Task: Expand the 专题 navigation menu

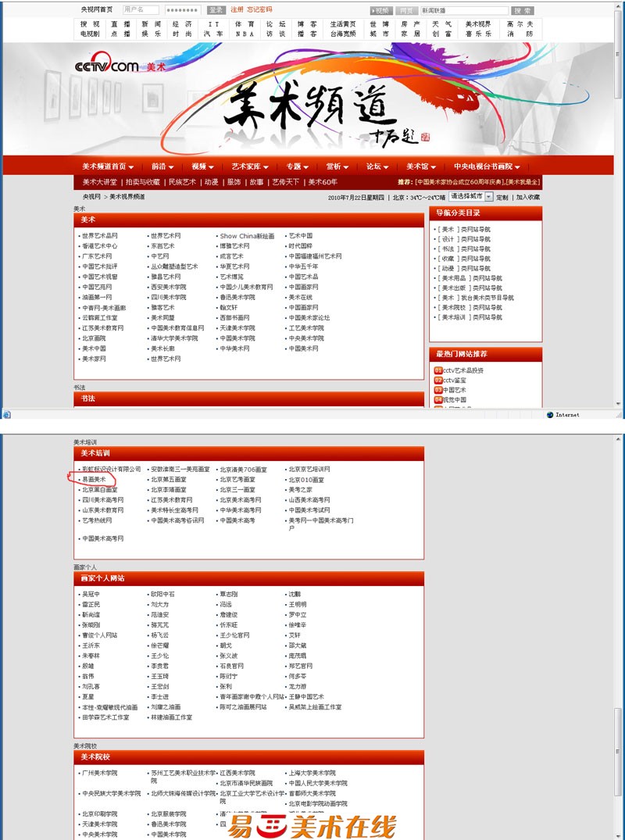Action: pyautogui.click(x=297, y=166)
